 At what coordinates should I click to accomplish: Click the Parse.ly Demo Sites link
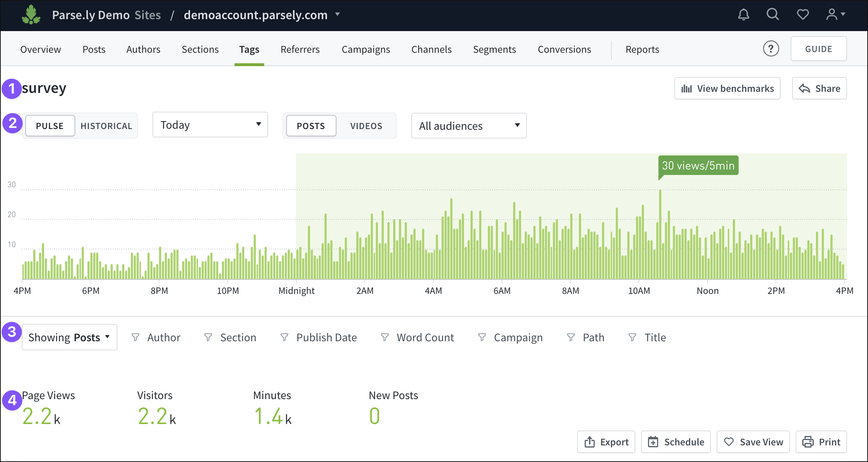(106, 15)
